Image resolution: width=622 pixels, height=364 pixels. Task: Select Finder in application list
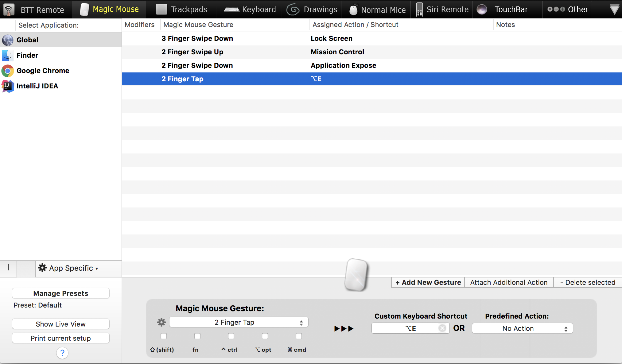(x=27, y=56)
